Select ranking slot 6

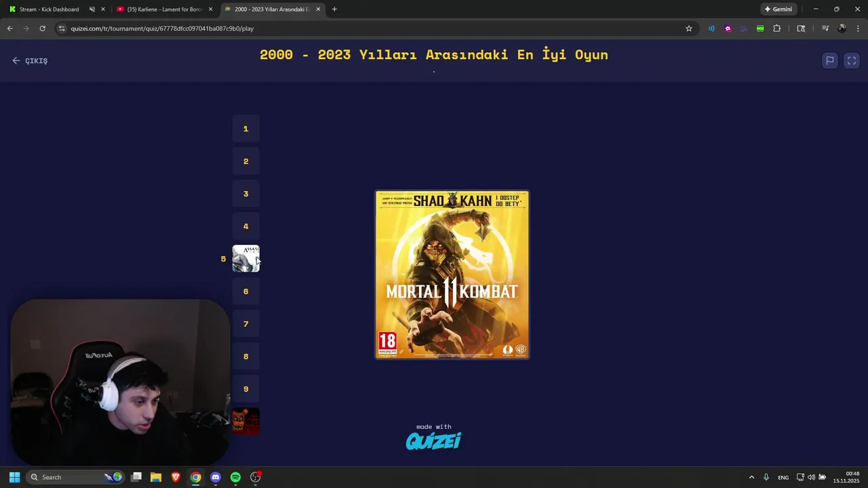pos(246,291)
